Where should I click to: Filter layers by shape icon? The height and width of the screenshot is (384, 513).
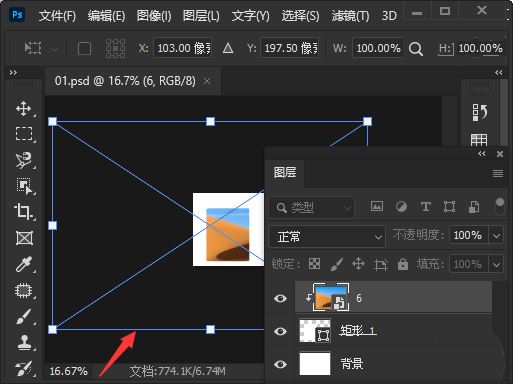tap(449, 207)
